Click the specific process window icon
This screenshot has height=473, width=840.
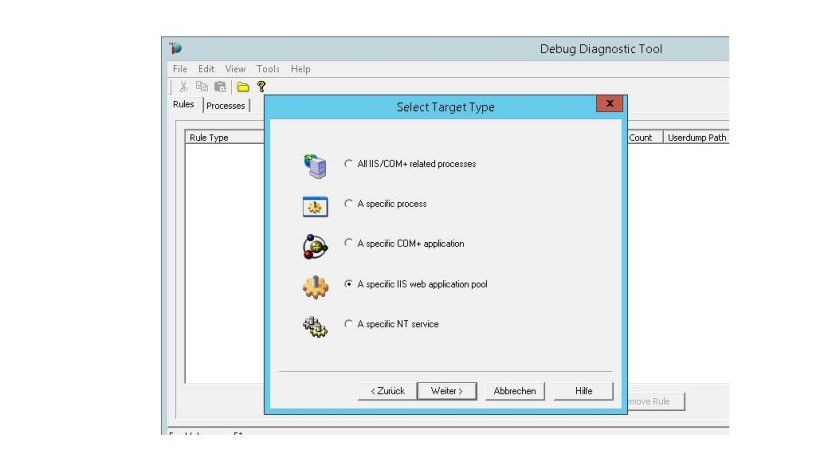315,206
